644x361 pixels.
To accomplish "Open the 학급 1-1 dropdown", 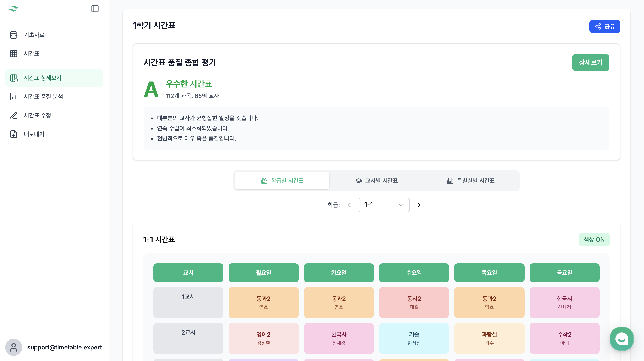I will click(x=384, y=205).
